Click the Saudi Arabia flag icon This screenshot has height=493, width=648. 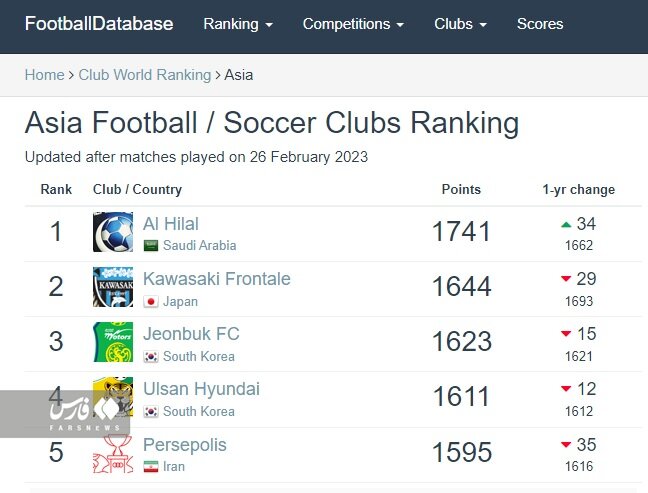click(151, 246)
